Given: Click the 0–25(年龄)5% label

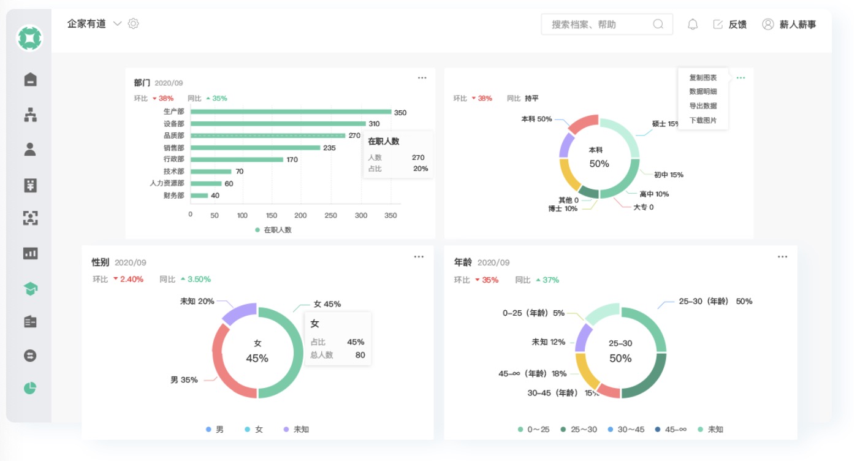Looking at the screenshot, I should click(533, 313).
